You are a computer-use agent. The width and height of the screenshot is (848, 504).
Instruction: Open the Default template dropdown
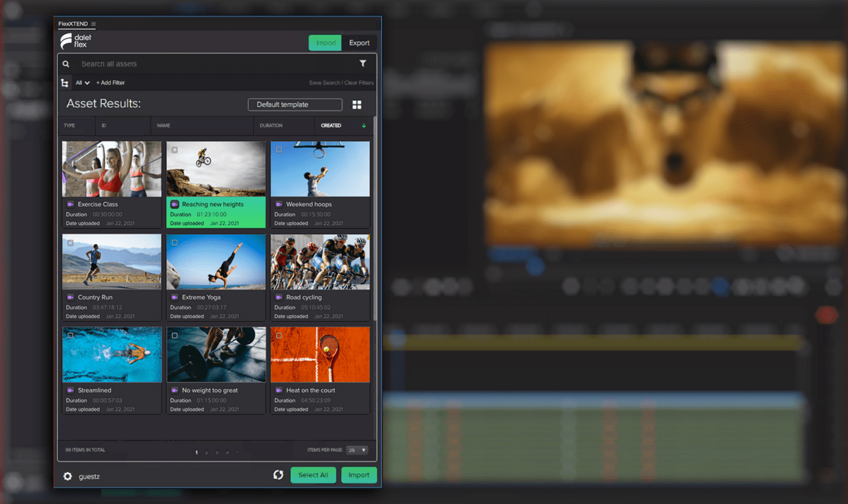tap(295, 105)
